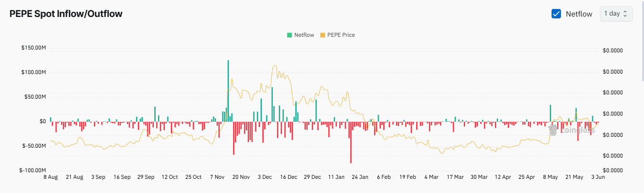Click the PEPE Spot Inflow/Outflow title
The height and width of the screenshot is (193, 644).
pos(66,14)
